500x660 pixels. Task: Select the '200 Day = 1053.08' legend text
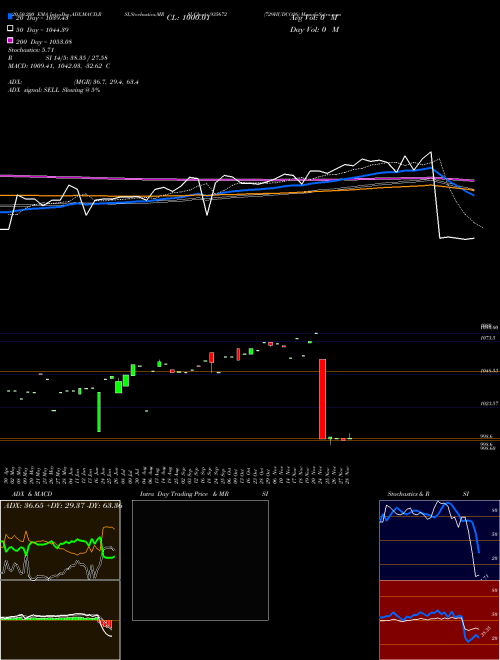coord(44,42)
